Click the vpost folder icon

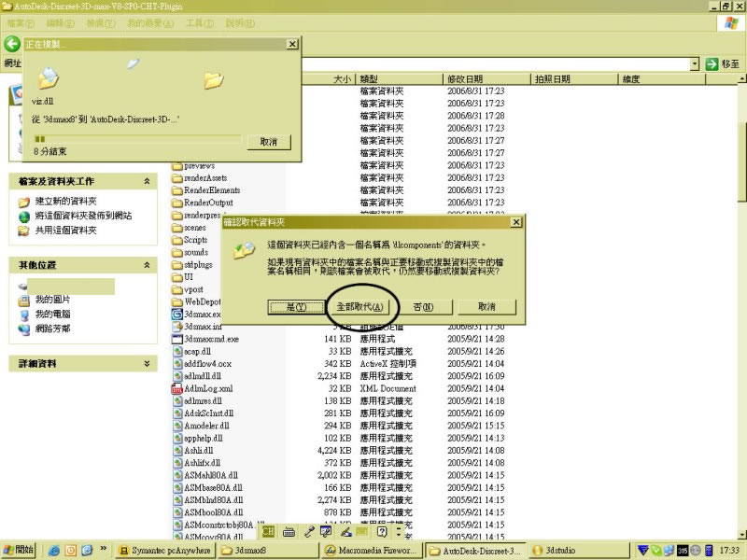pyautogui.click(x=177, y=289)
